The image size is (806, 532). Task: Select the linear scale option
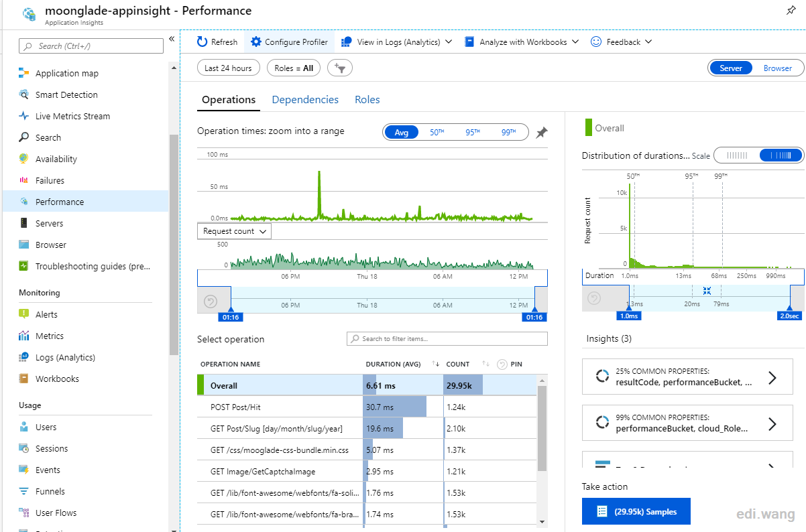tap(737, 155)
